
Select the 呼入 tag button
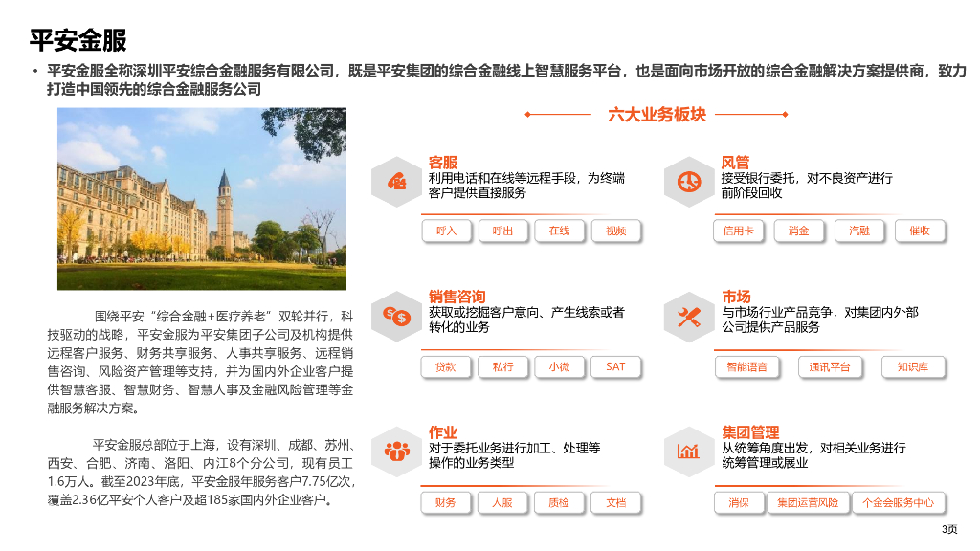446,231
